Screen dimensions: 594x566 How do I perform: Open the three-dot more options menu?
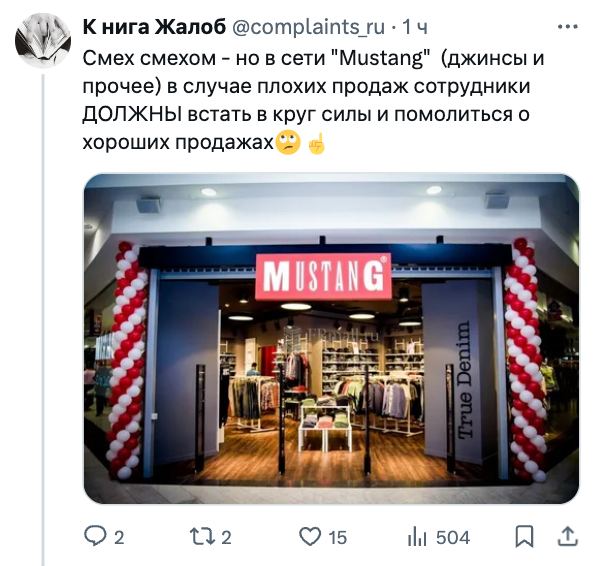coord(567,27)
